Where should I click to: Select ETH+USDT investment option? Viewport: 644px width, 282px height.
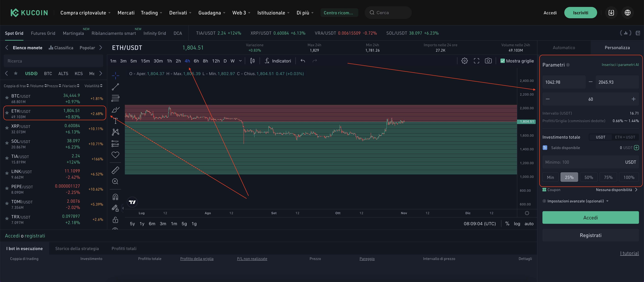(625, 137)
